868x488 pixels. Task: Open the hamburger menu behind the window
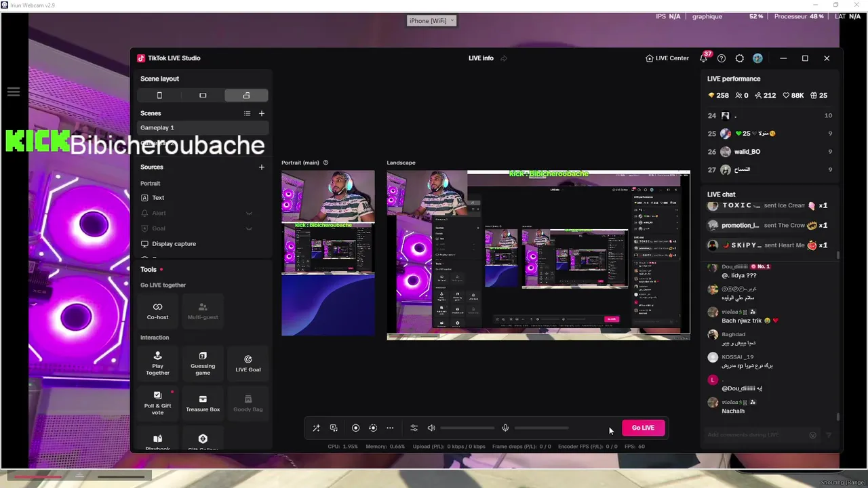pyautogui.click(x=14, y=91)
